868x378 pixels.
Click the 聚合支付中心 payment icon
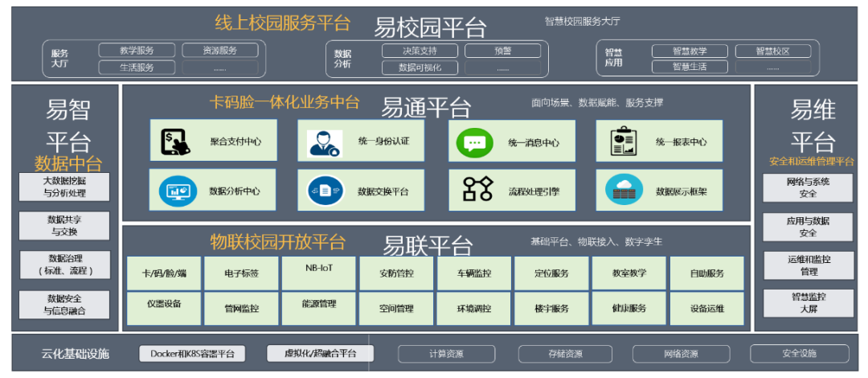click(x=175, y=142)
